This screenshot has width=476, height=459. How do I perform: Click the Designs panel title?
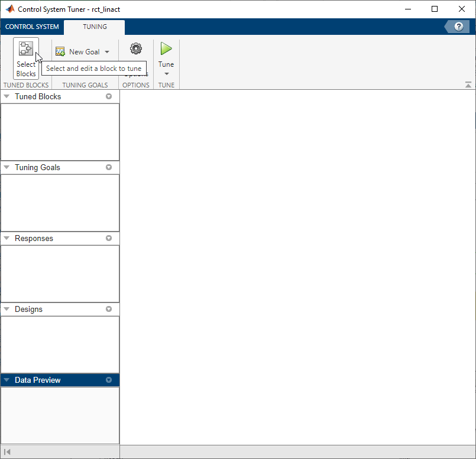tap(28, 309)
